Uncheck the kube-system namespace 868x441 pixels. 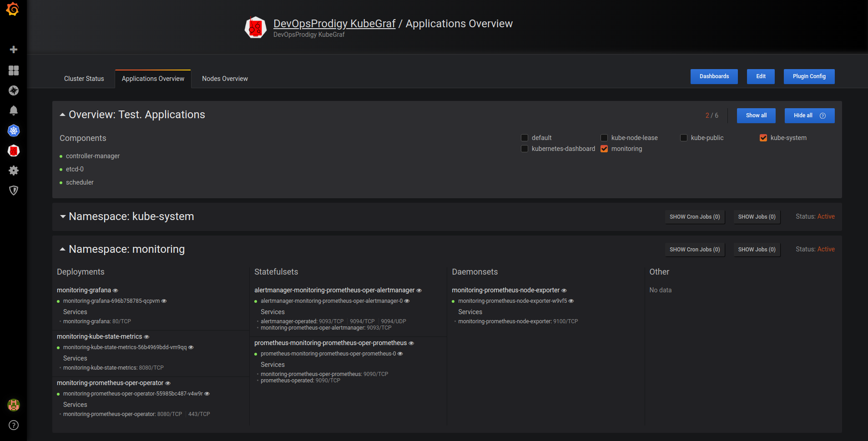click(763, 137)
